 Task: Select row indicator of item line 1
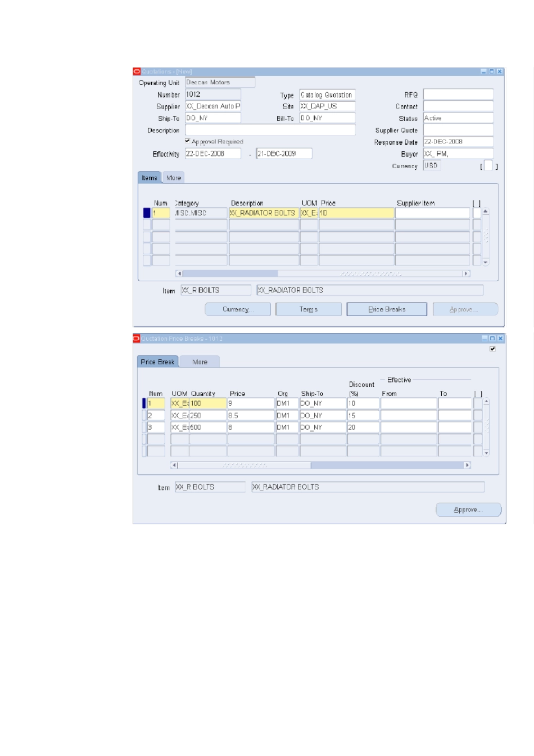pyautogui.click(x=147, y=213)
